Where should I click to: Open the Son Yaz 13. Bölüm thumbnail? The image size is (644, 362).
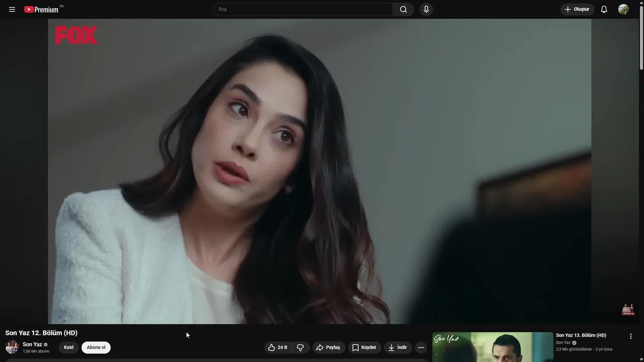[x=493, y=347]
